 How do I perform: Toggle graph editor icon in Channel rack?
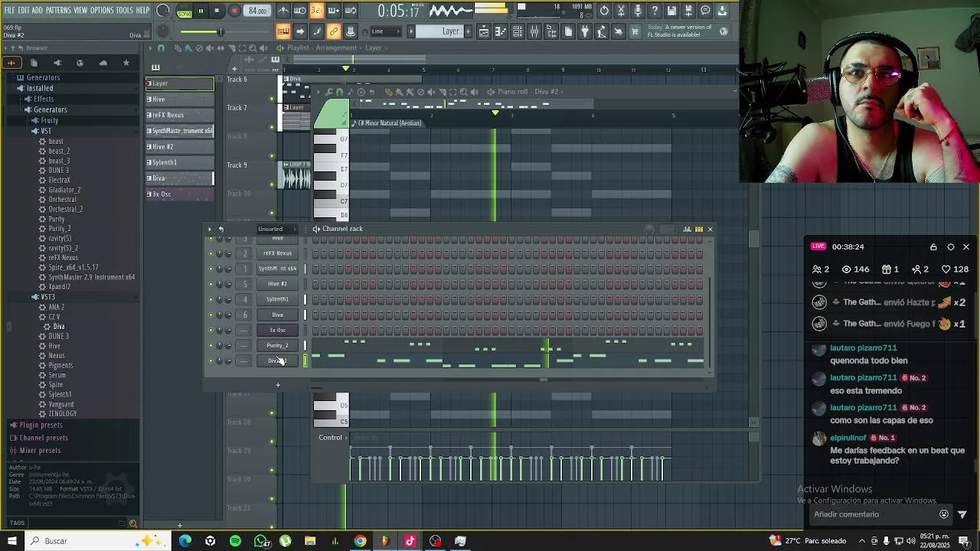(x=688, y=229)
